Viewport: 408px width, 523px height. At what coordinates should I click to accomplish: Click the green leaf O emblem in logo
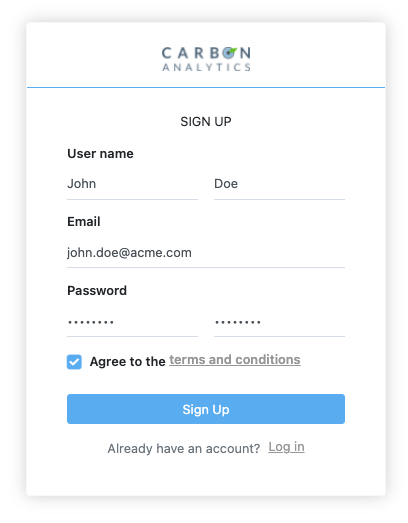230,53
